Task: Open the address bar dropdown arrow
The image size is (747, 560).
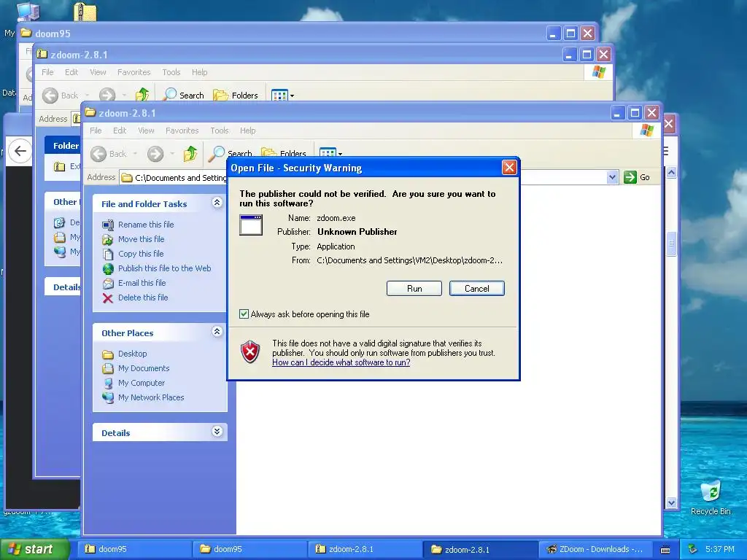Action: point(612,177)
